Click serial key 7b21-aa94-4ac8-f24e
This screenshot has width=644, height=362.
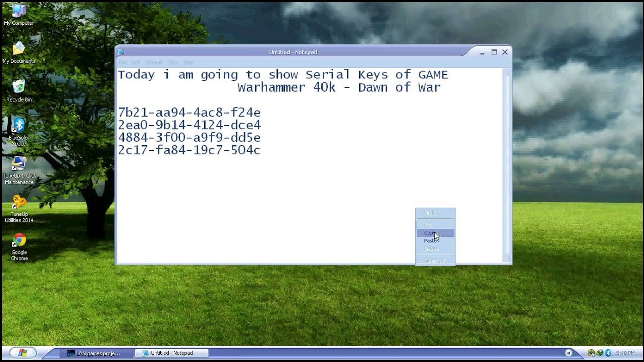tap(189, 112)
